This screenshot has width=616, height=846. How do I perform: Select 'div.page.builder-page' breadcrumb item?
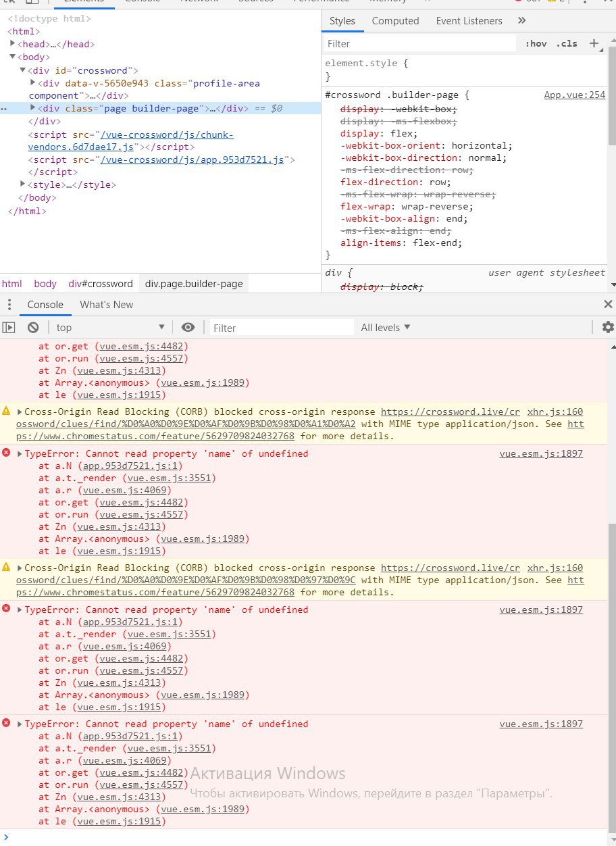pyautogui.click(x=194, y=284)
